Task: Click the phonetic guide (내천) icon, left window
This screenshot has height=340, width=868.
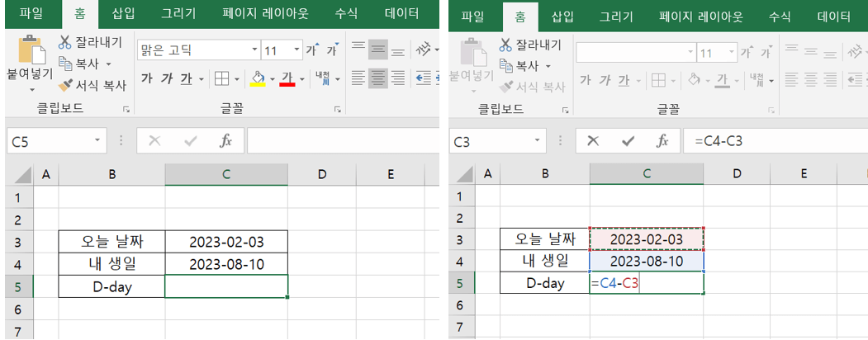Action: tap(323, 79)
